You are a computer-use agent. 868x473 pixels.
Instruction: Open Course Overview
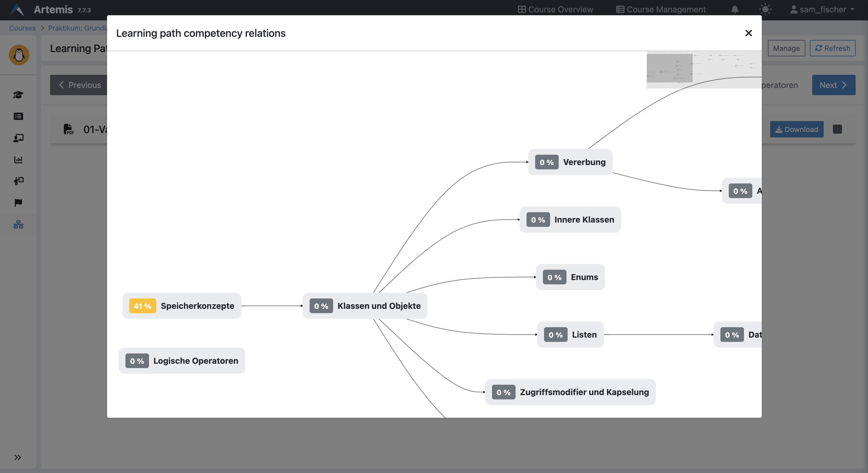(555, 9)
